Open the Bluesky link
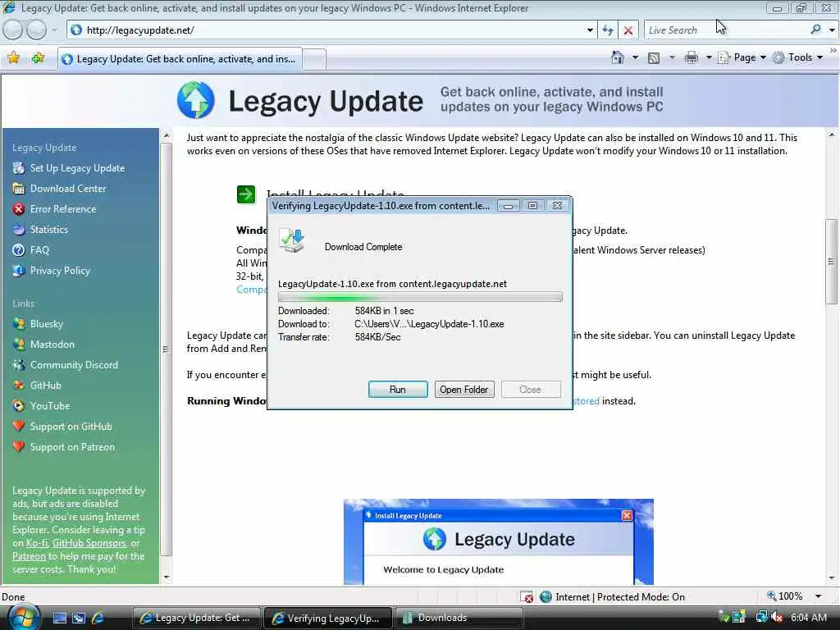Screen dimensions: 840x630 (47, 324)
